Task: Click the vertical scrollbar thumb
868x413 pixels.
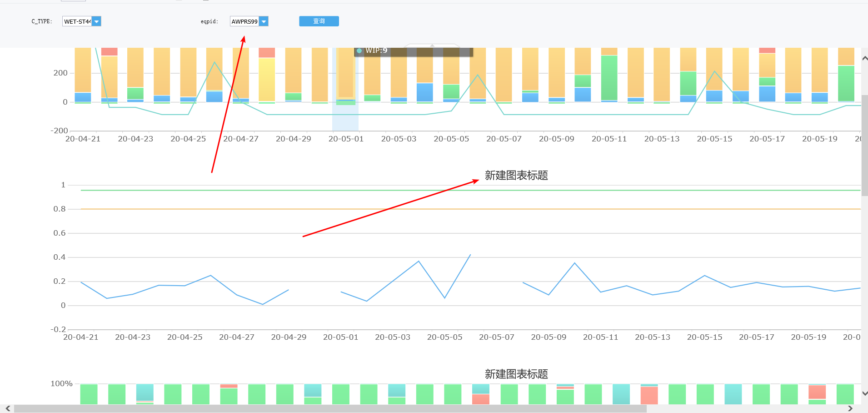Action: click(x=864, y=146)
